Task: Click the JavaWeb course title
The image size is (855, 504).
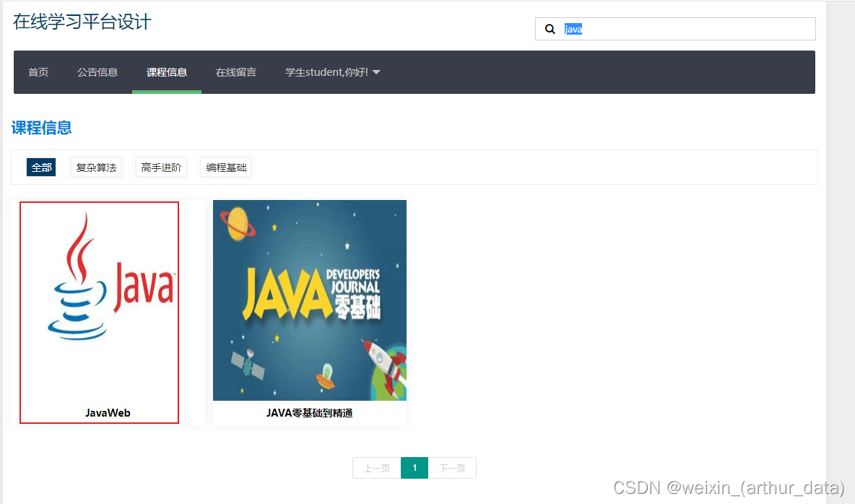Action: coord(108,413)
